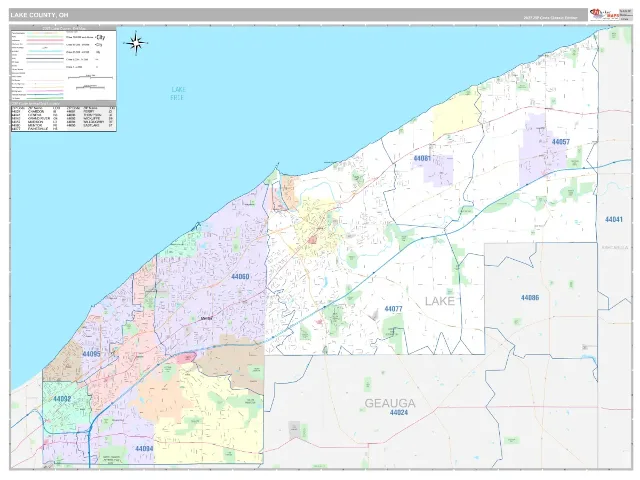Select ZIP code label 44057
Viewport: 640px width, 480px height.
coord(560,142)
